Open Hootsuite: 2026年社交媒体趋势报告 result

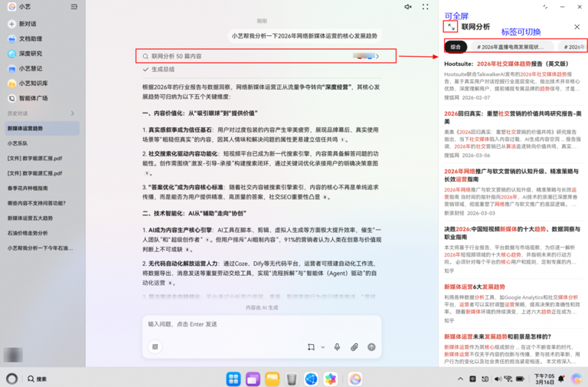(x=507, y=64)
